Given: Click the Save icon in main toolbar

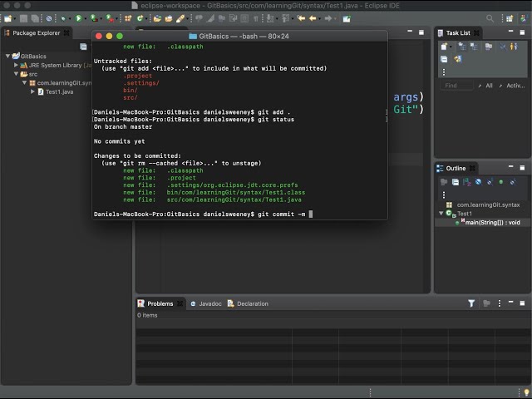Looking at the screenshot, I should (23, 18).
